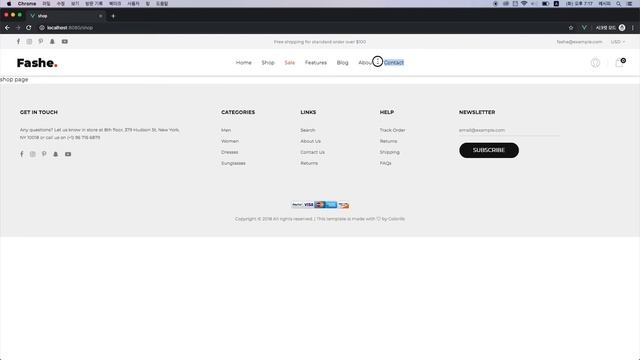Click the fashe@example.com text in the top bar
This screenshot has width=640, height=360.
point(579,42)
